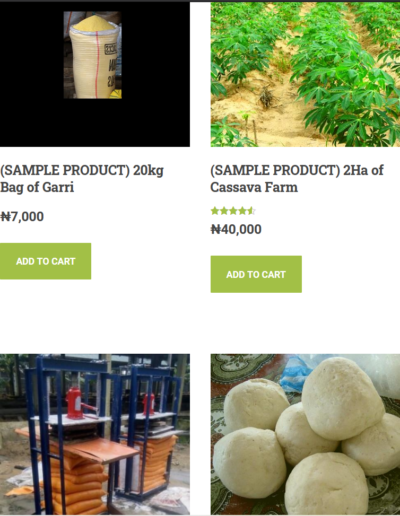This screenshot has width=400, height=516.
Task: Click the first green rating star
Action: pos(215,211)
